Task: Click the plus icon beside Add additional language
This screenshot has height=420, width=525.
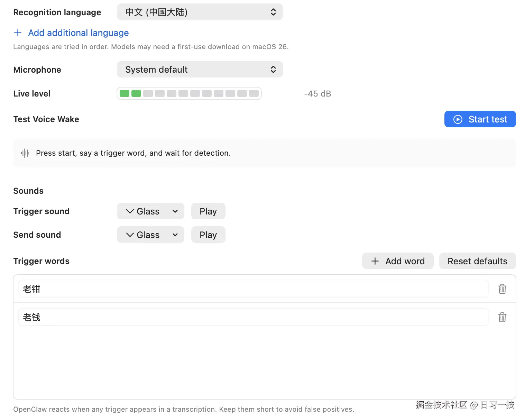Action: click(x=18, y=33)
